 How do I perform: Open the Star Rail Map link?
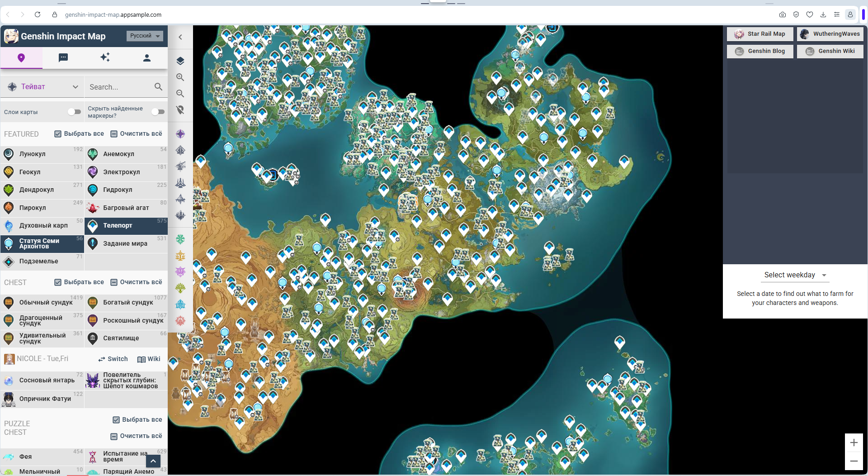(760, 34)
